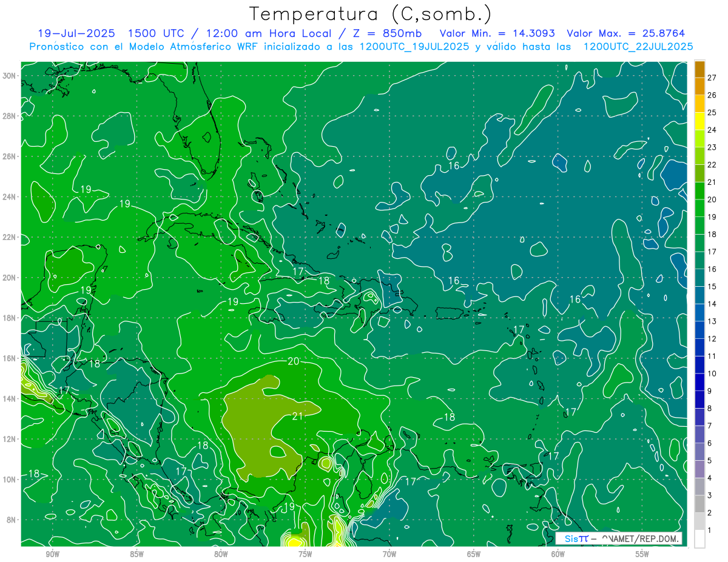The height and width of the screenshot is (562, 728).
Task: Pick the green legend swatch between 20 and 21
Action: [x=699, y=190]
